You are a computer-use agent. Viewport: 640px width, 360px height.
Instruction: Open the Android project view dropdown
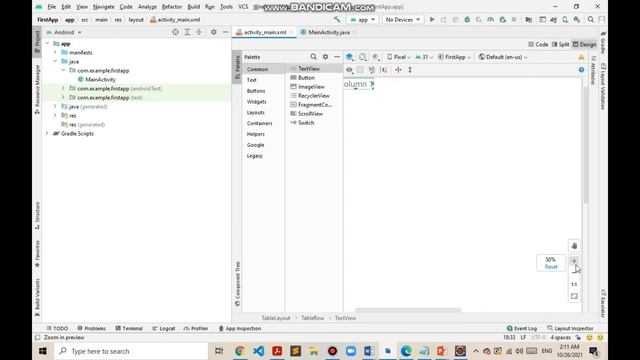pyautogui.click(x=64, y=32)
